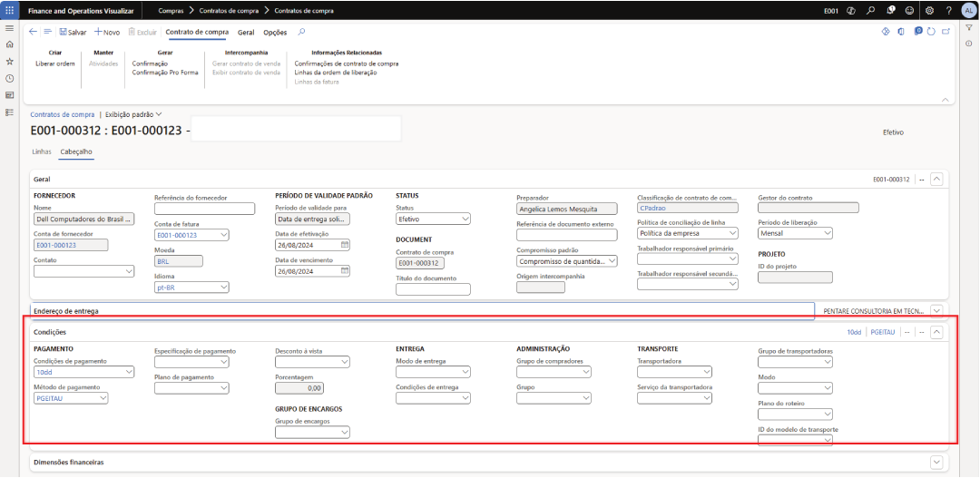Open calendar picker for Data de efetivação
The height and width of the screenshot is (478, 980).
pos(345,245)
